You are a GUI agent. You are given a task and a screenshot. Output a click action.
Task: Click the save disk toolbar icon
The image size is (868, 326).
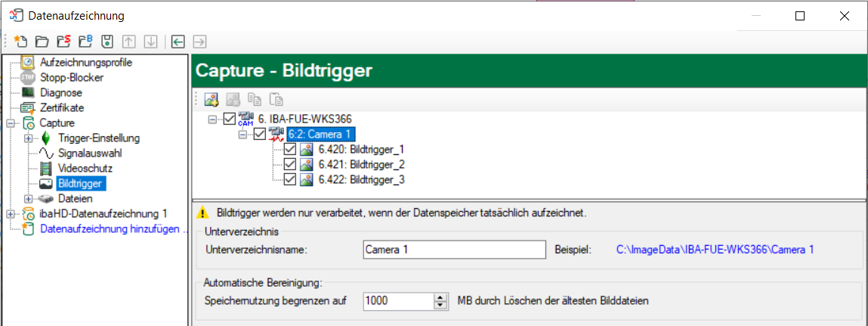(x=107, y=41)
